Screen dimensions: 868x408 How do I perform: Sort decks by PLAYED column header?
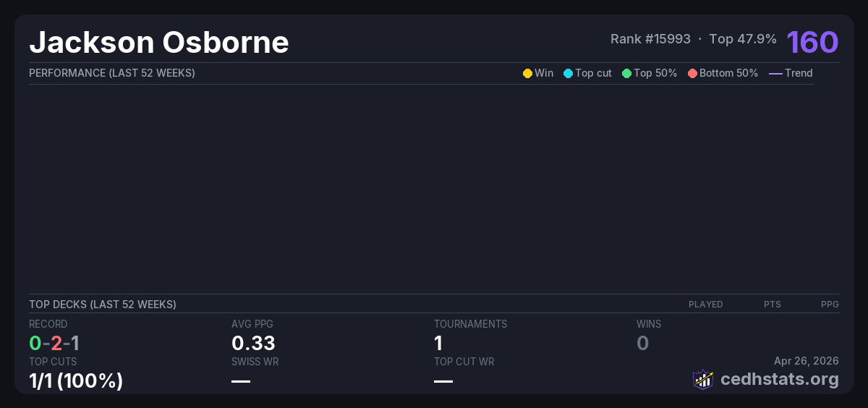[x=705, y=305]
